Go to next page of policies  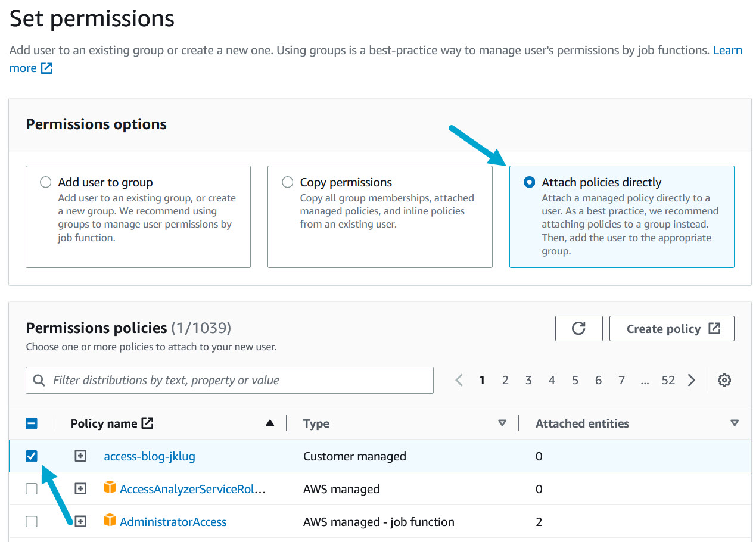[691, 380]
